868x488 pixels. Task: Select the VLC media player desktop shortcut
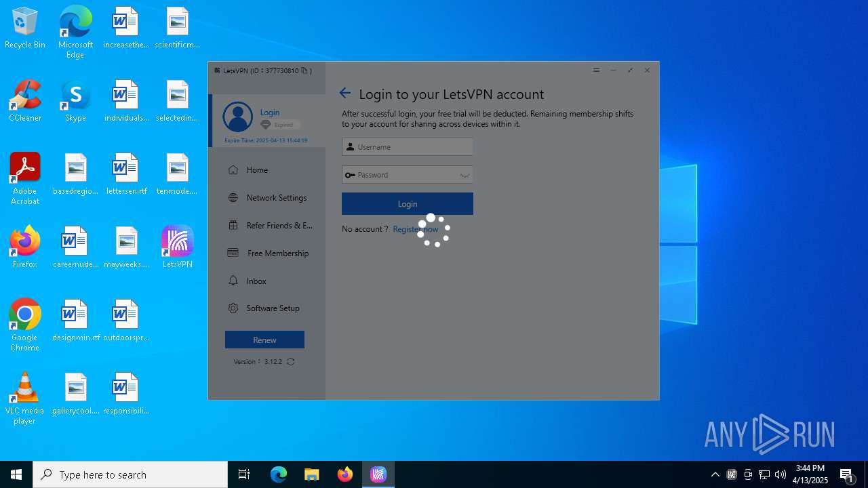pos(25,399)
